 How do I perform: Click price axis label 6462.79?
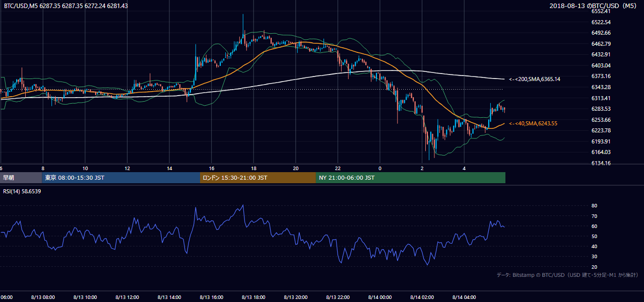601,44
